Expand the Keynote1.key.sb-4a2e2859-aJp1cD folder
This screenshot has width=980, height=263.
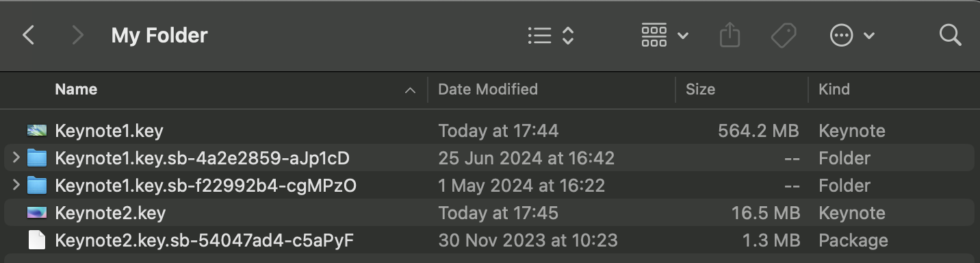click(16, 158)
